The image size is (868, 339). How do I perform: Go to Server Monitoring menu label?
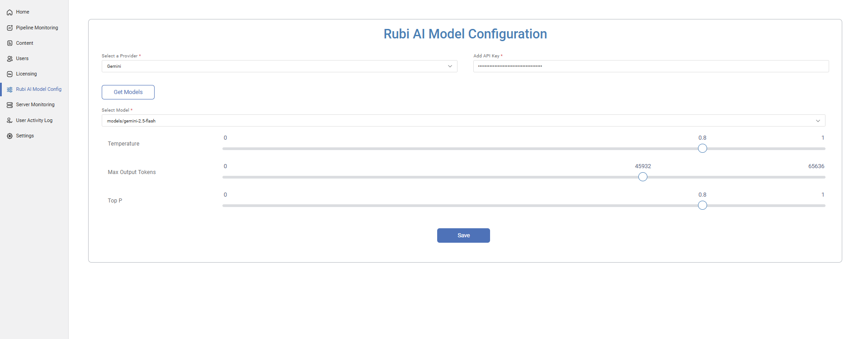(x=35, y=105)
